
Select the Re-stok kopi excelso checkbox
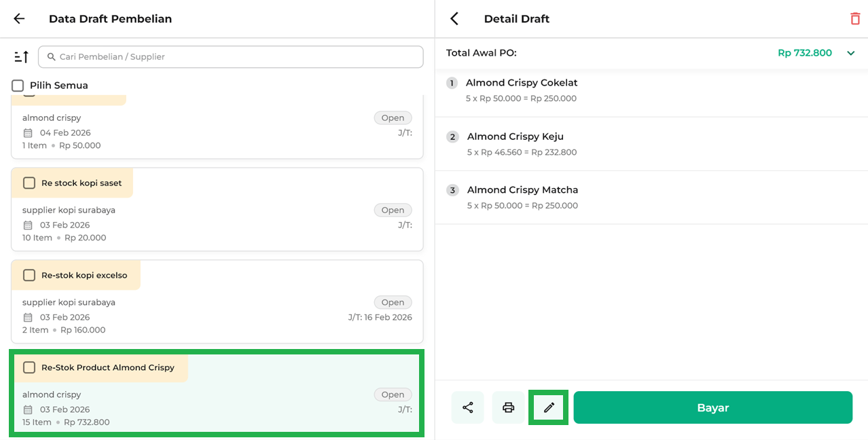pos(29,275)
